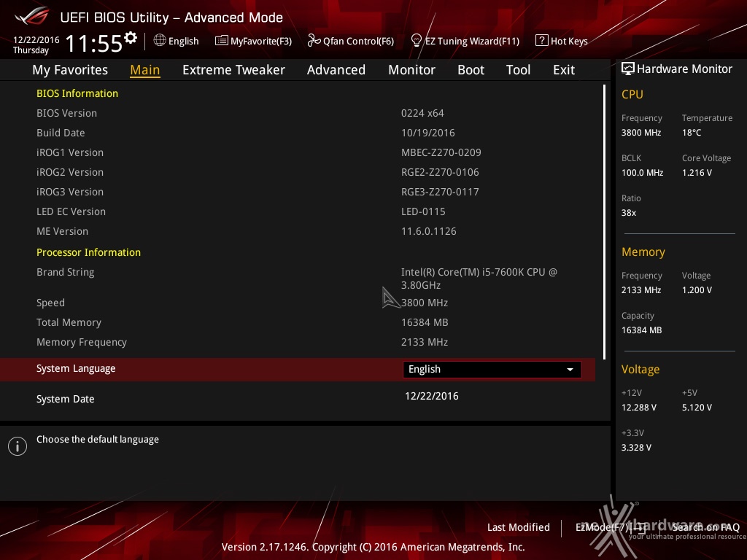Viewport: 747px width, 560px height.
Task: Click the BIOS Version row label
Action: click(66, 113)
